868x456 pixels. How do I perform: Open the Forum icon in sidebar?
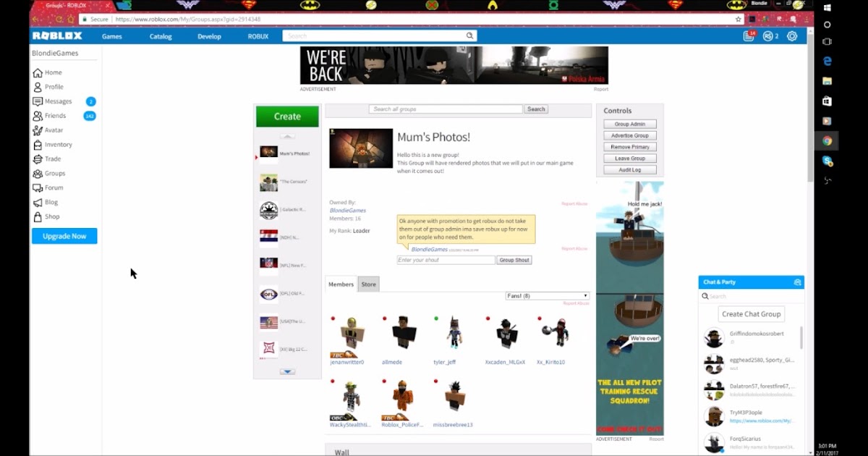38,188
